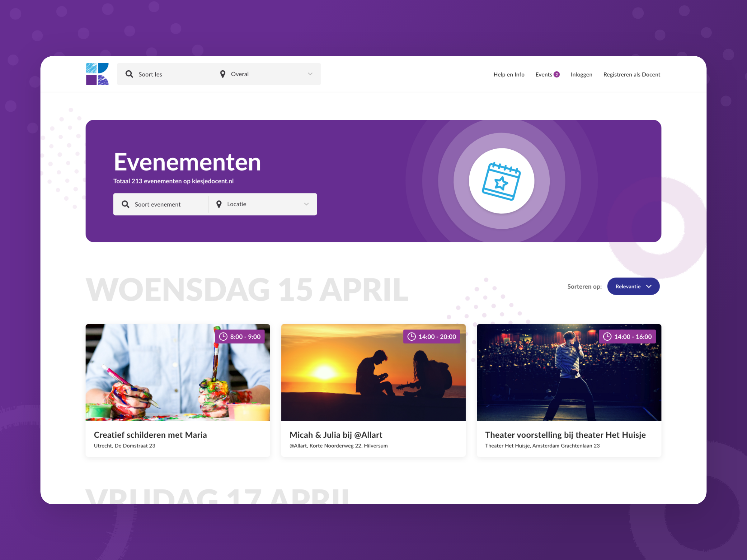This screenshot has height=560, width=747.
Task: Click clock icon on 14:00 - 16:00 badge
Action: point(607,337)
